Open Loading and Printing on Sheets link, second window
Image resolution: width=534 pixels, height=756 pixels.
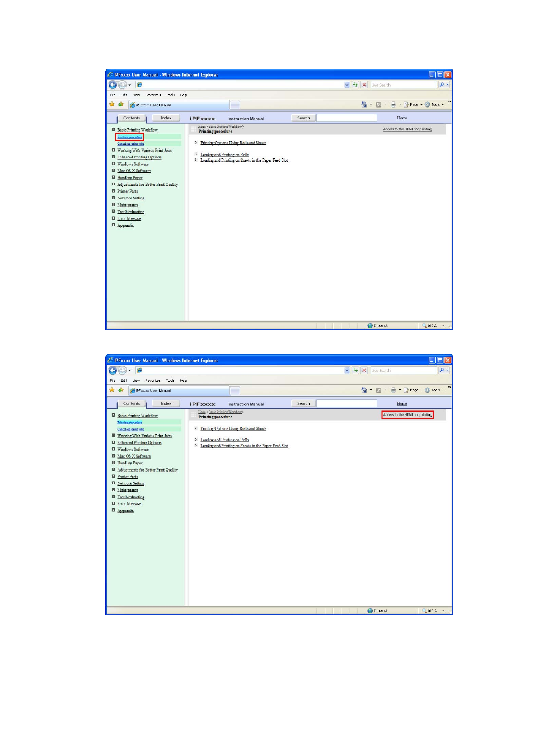[244, 446]
